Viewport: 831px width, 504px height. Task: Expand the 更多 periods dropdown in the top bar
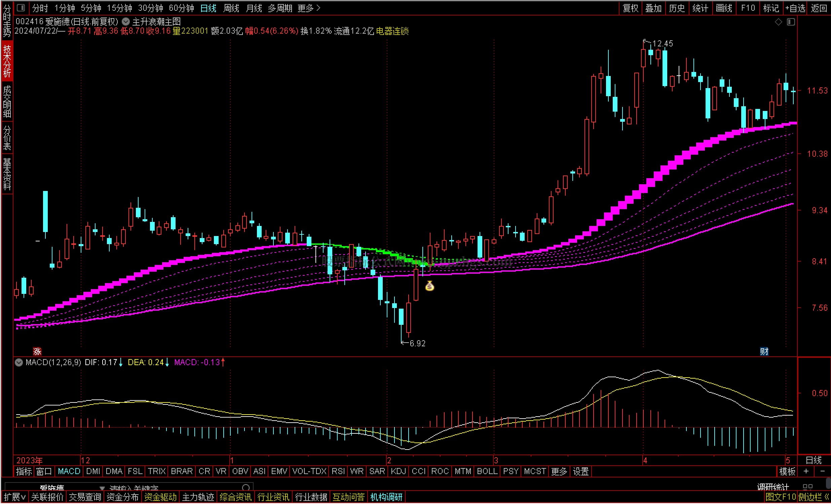pyautogui.click(x=309, y=8)
